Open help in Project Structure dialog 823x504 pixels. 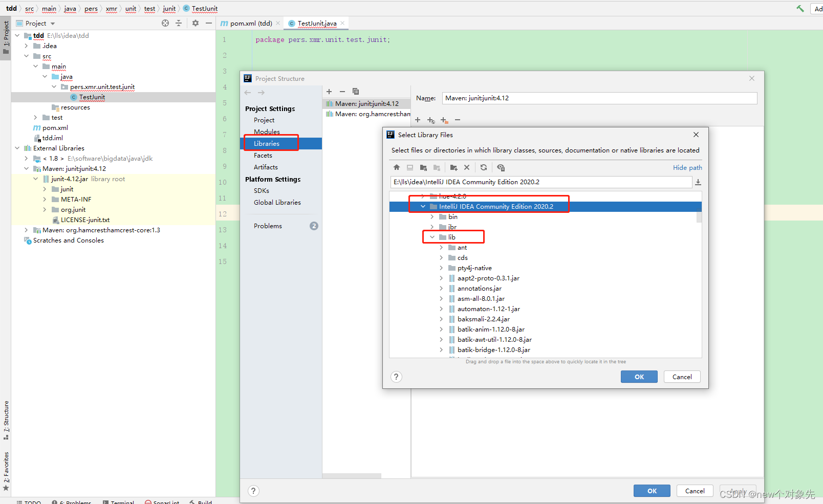point(253,491)
